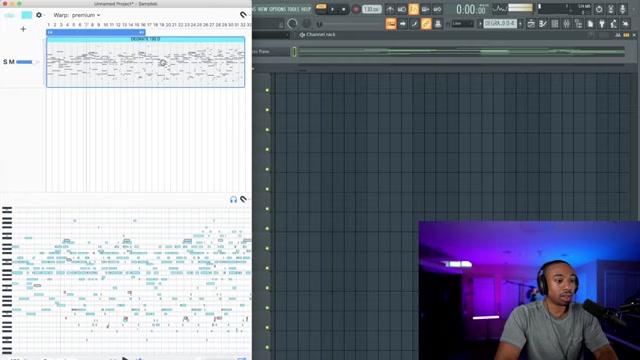Stop playback in FL Studio transport
Viewport: 640px width, 360px height.
coord(344,9)
